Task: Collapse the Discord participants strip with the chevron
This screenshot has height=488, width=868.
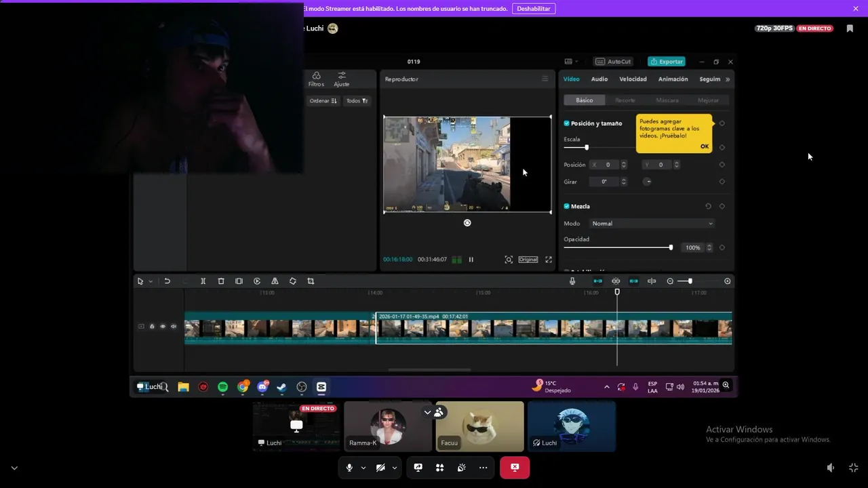Action: [x=427, y=412]
